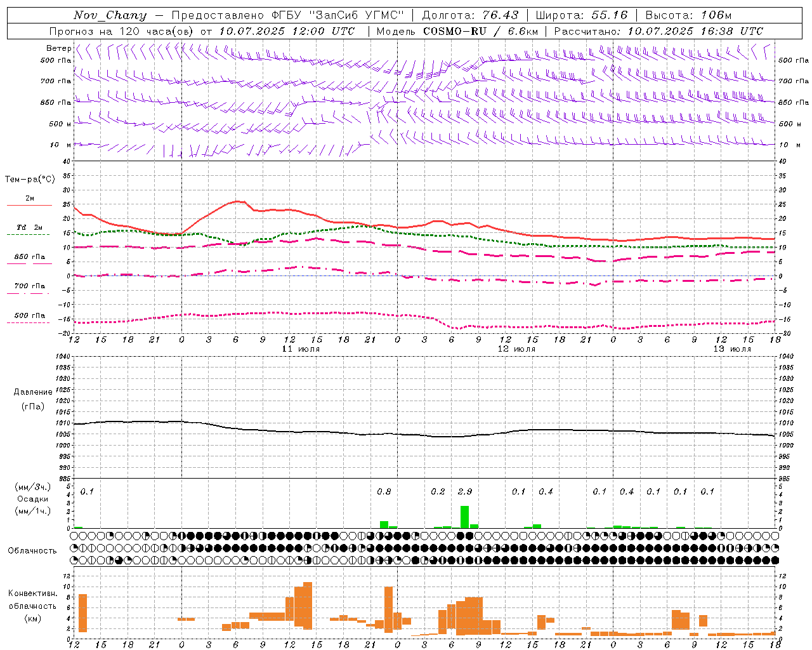Click the longitude value 76.43
Screen dimensions: 812x650
coord(500,15)
